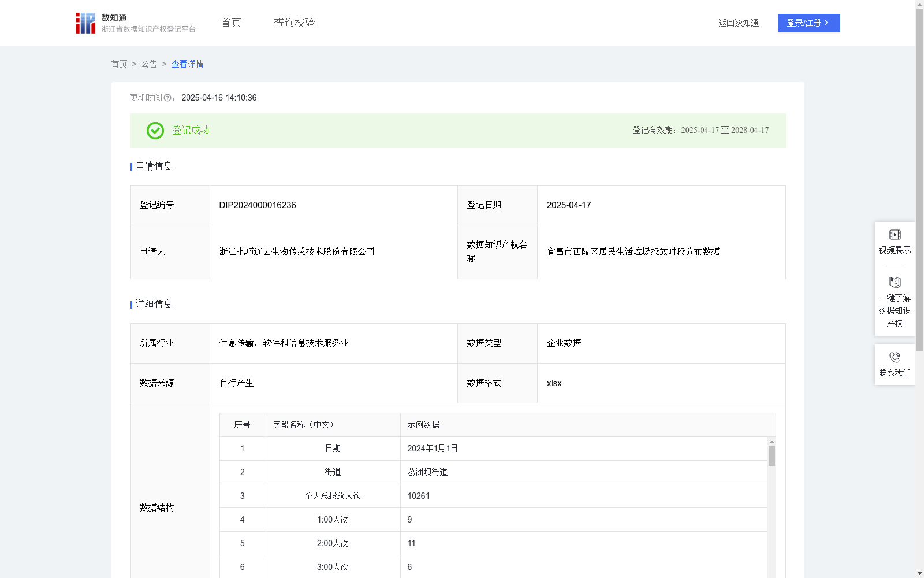Click 首页 in the breadcrumb
The width and height of the screenshot is (924, 578).
pyautogui.click(x=119, y=64)
